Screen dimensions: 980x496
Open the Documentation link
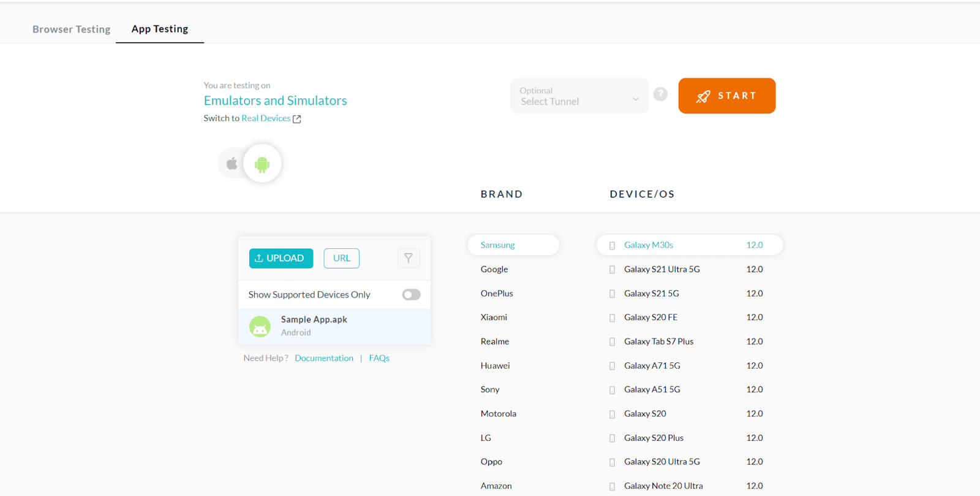324,358
